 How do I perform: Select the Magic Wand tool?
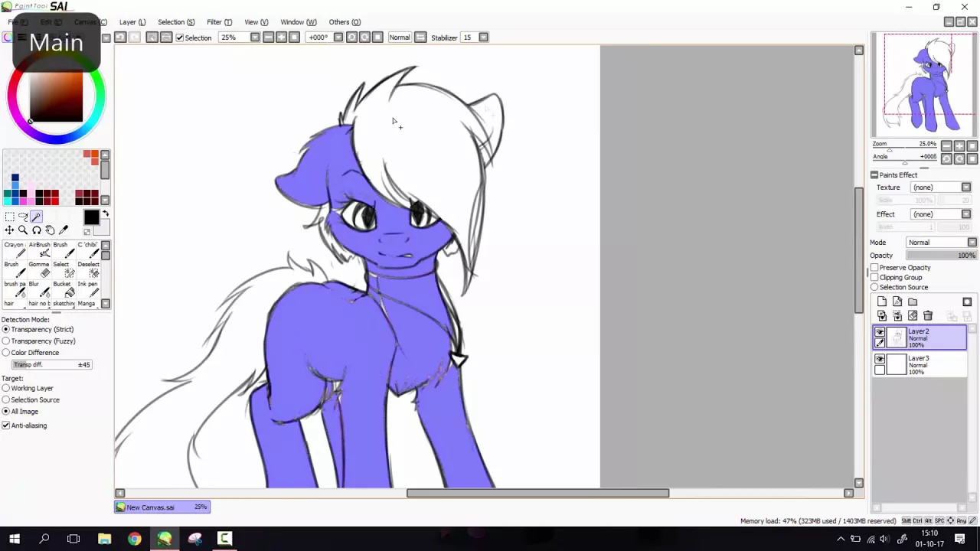tap(37, 217)
